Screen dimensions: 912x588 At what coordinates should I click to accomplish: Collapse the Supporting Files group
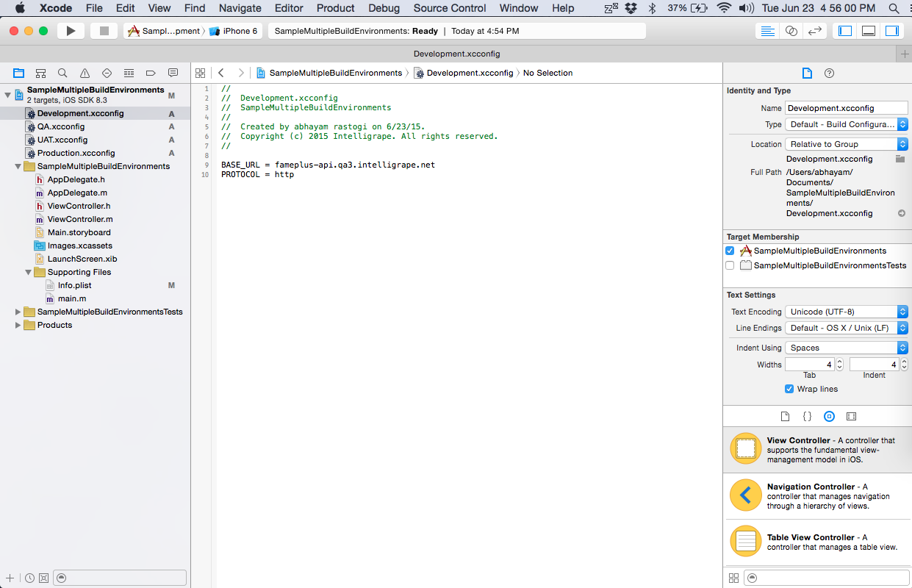(x=29, y=272)
